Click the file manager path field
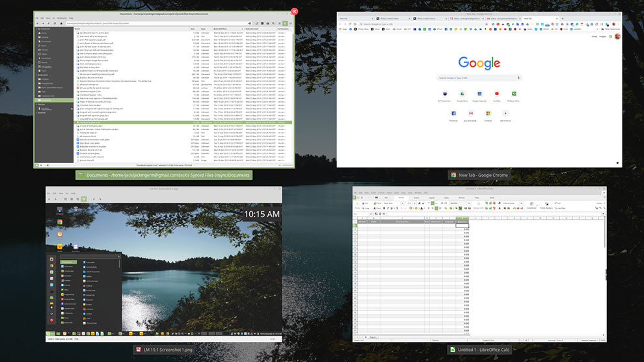644x362 pixels. tap(159, 23)
